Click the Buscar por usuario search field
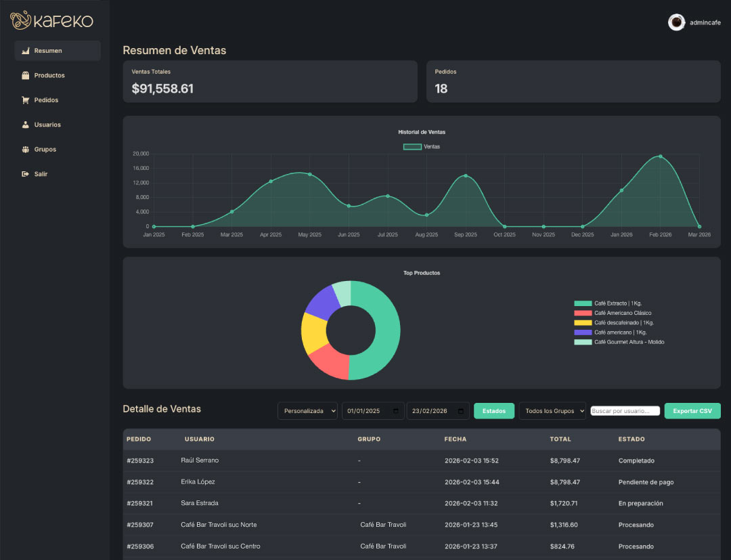 [x=625, y=411]
